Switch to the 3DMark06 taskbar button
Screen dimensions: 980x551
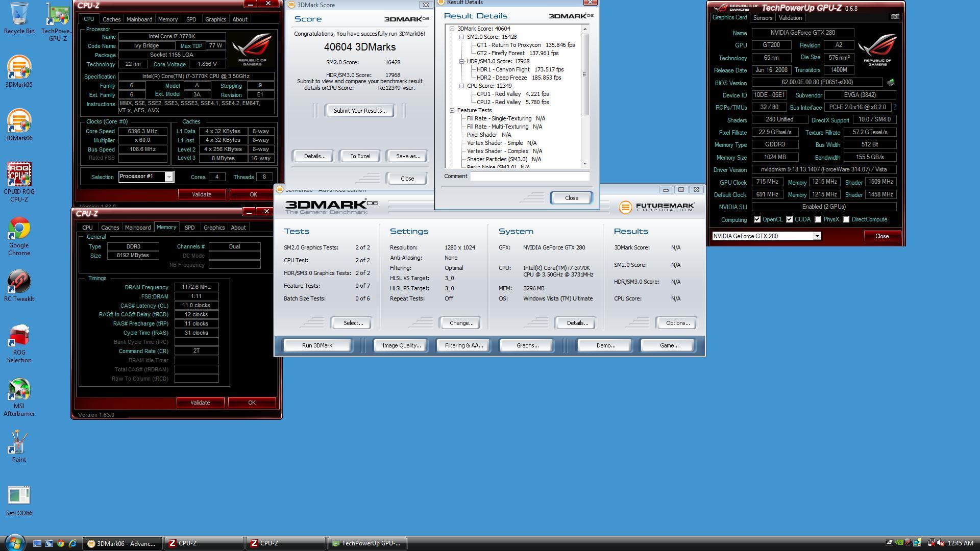123,543
